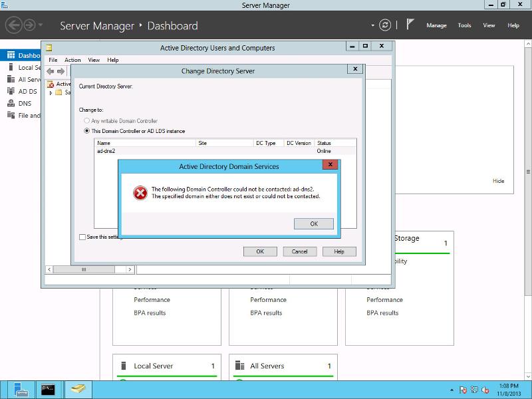Open Performance in the right Storage tile
The image size is (532, 399).
(384, 300)
